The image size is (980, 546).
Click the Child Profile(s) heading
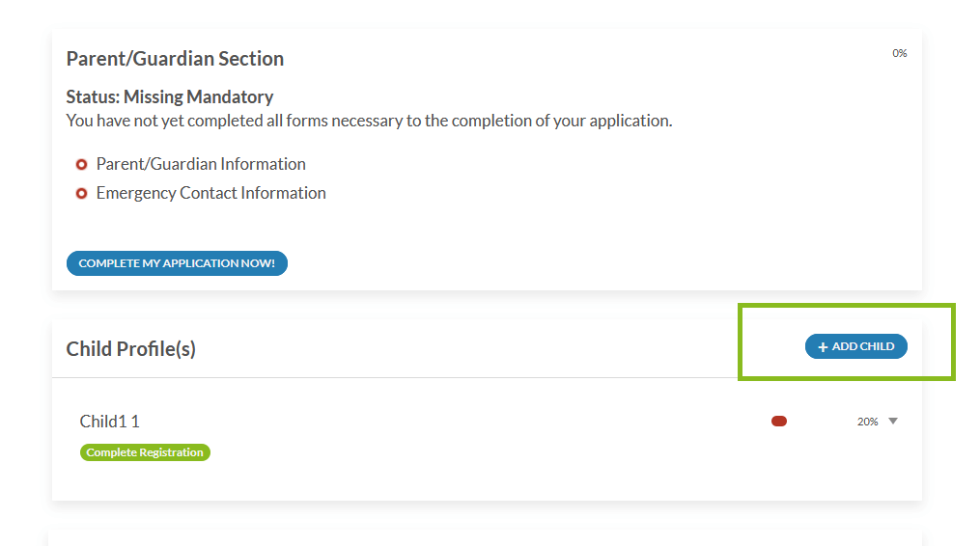click(130, 349)
